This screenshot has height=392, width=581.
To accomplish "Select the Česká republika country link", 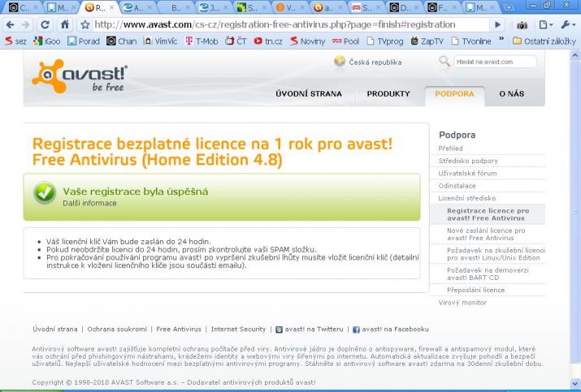I will (375, 62).
